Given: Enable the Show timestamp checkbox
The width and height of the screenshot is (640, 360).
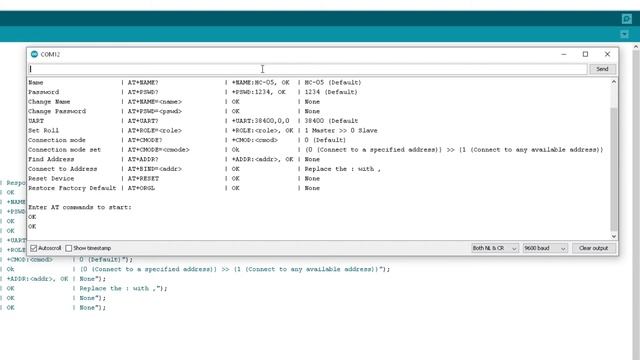Looking at the screenshot, I should click(69, 248).
